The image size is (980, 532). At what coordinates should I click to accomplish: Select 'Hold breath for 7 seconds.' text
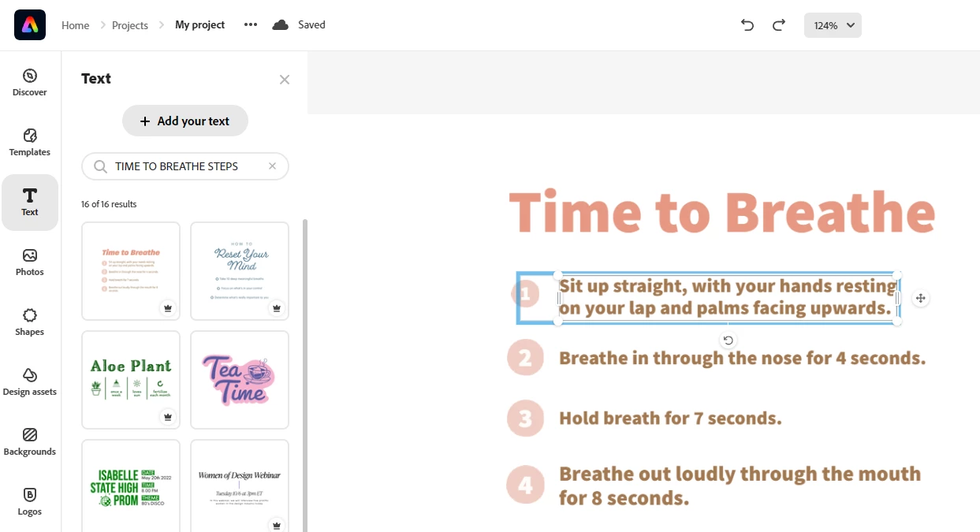click(x=670, y=418)
